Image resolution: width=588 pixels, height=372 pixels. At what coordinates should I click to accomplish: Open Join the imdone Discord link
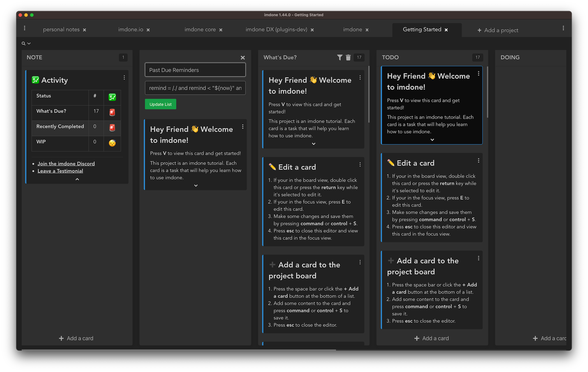66,164
